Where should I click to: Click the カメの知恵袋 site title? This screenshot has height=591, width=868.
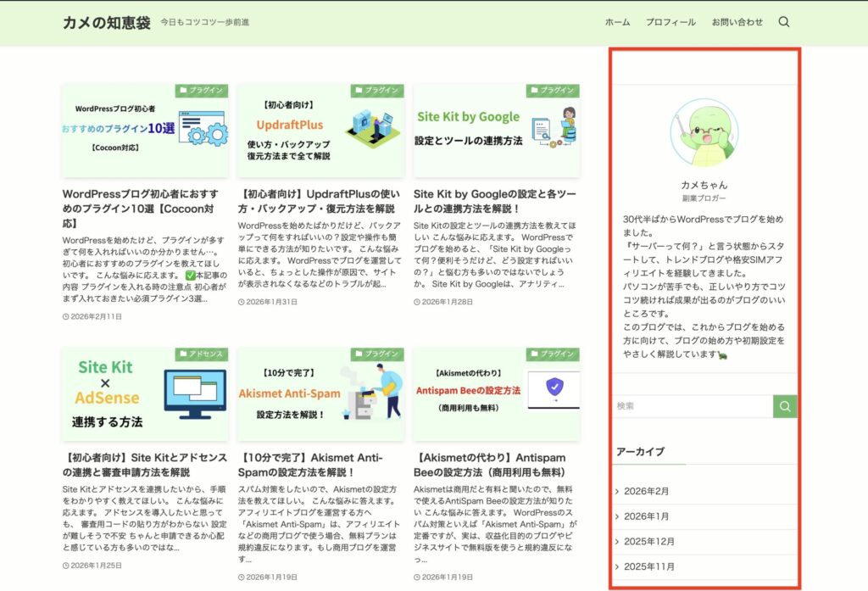pos(106,23)
